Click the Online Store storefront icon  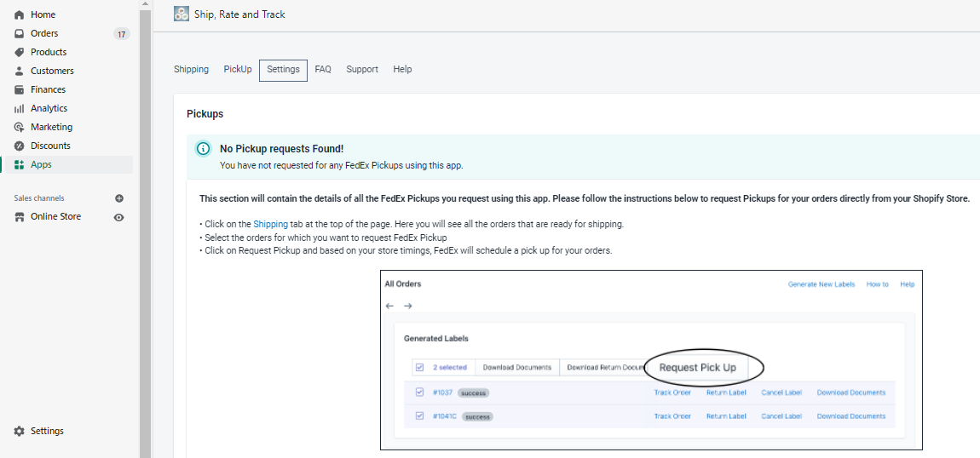point(19,216)
